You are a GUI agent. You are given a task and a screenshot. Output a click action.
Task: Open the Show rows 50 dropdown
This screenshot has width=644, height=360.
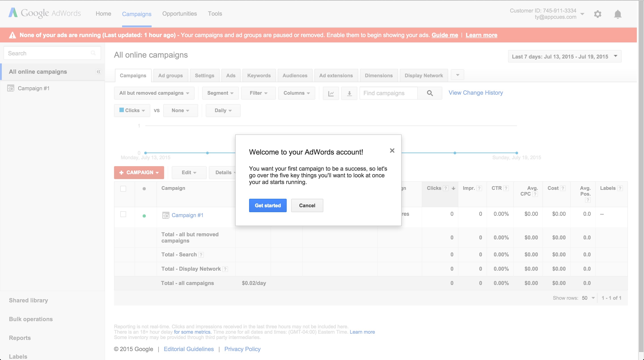588,298
